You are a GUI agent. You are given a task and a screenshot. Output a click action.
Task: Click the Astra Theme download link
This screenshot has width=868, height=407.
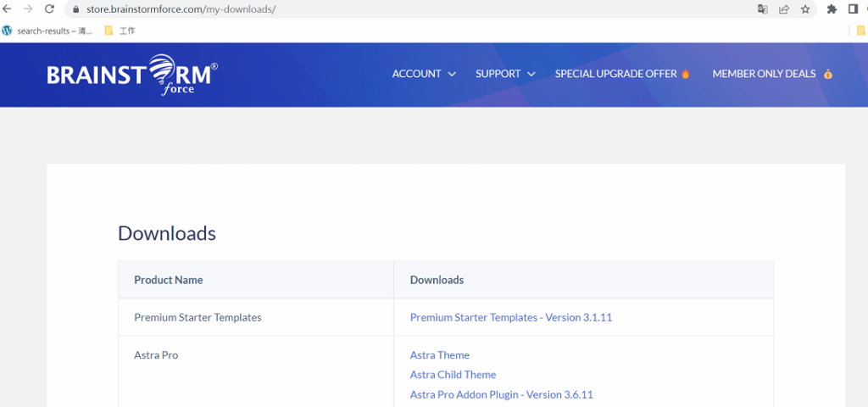439,355
